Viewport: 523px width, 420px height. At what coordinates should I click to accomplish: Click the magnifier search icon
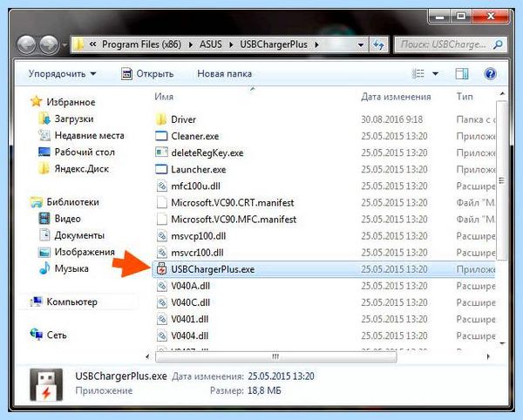click(x=498, y=44)
